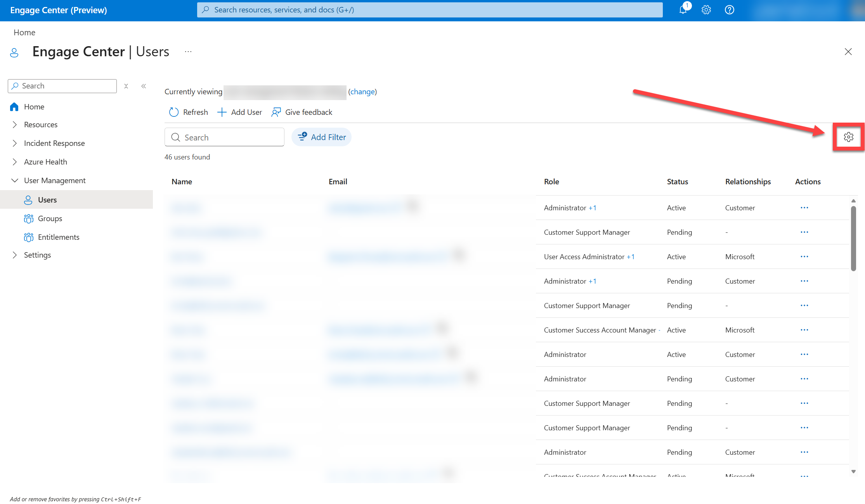Click the Give feedback icon
The height and width of the screenshot is (504, 865).
tap(276, 112)
